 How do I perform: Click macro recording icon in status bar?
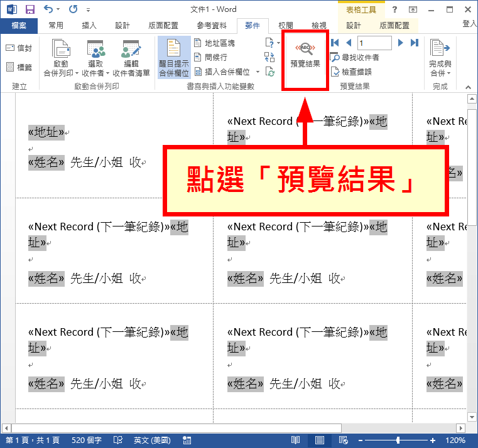pos(187,440)
